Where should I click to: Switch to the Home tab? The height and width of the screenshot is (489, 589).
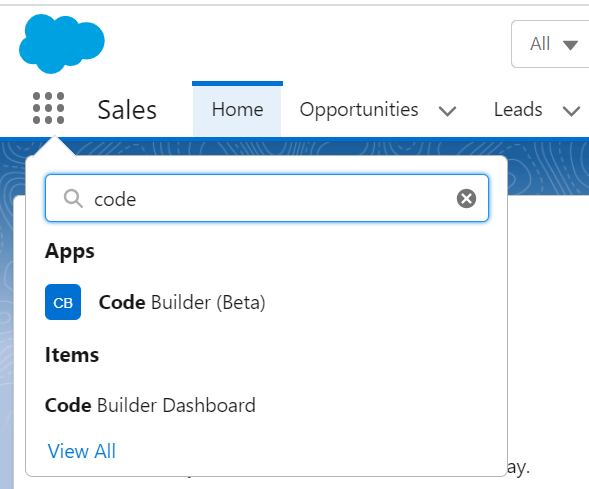[x=237, y=110]
